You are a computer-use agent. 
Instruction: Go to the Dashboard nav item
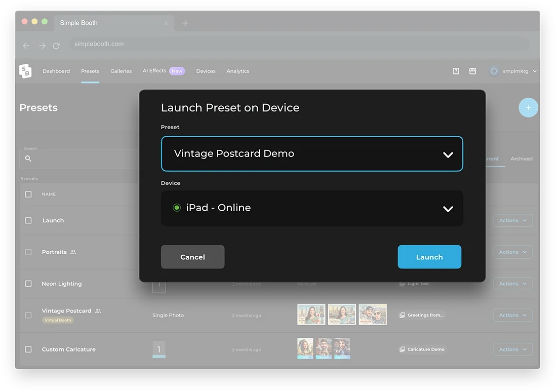tap(56, 71)
